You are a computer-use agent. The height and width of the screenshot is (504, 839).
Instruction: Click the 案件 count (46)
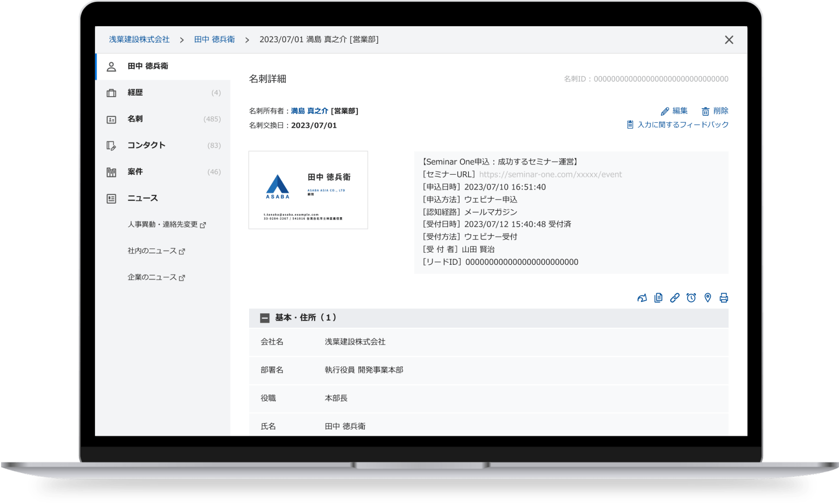214,172
